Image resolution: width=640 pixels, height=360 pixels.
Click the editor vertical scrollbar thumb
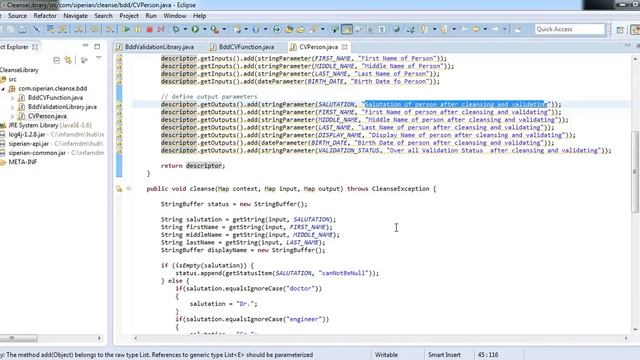point(635,171)
